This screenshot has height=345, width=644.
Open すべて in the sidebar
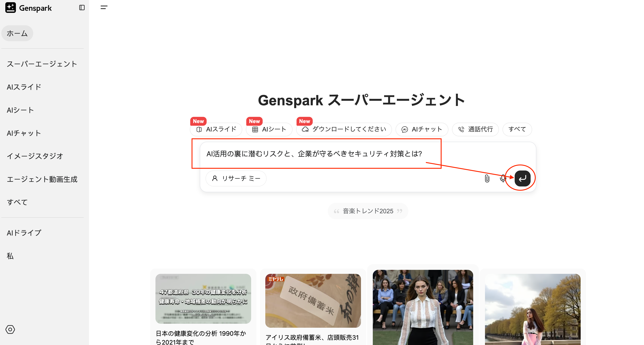tap(17, 202)
